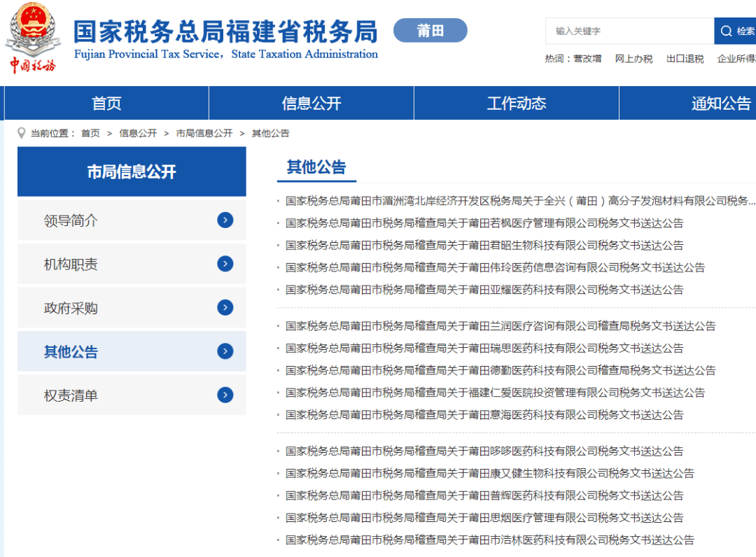756x557 pixels.
Task: Open the 首页 navigation menu item
Action: [x=106, y=103]
